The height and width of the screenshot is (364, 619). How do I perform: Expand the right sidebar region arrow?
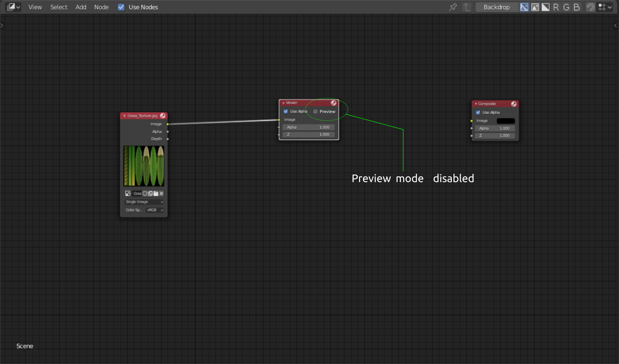[615, 25]
